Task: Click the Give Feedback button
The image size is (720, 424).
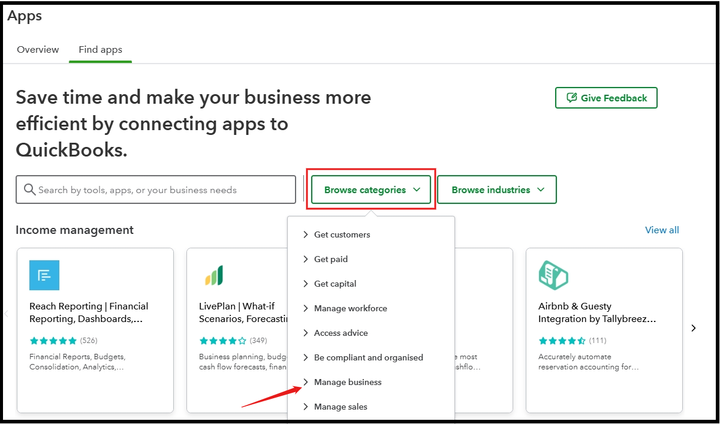Action: (x=606, y=98)
